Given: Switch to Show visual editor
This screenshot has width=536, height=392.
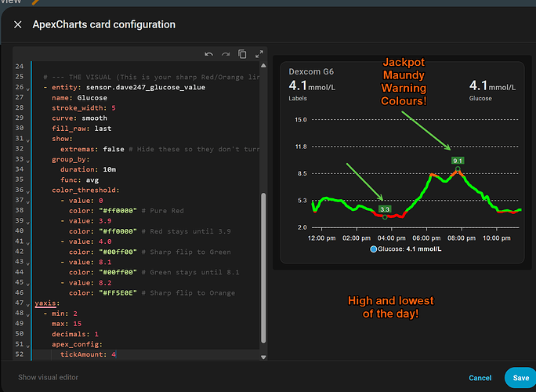Looking at the screenshot, I should coord(49,377).
